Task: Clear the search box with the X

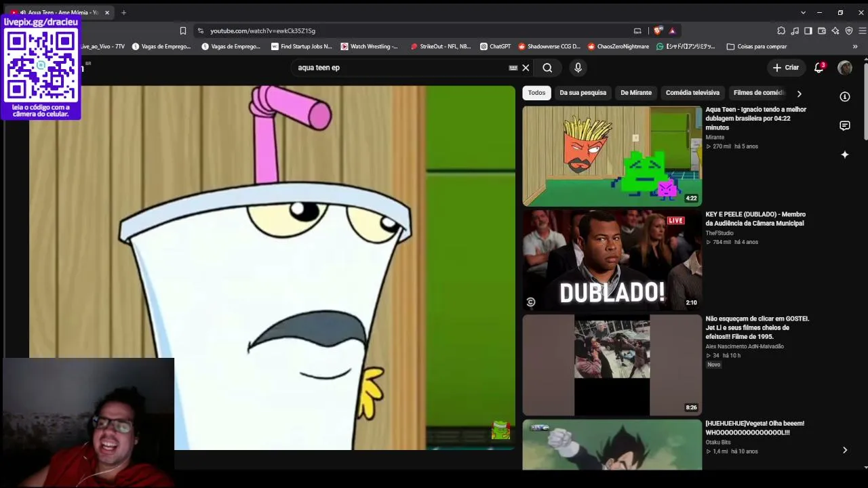Action: pos(526,68)
